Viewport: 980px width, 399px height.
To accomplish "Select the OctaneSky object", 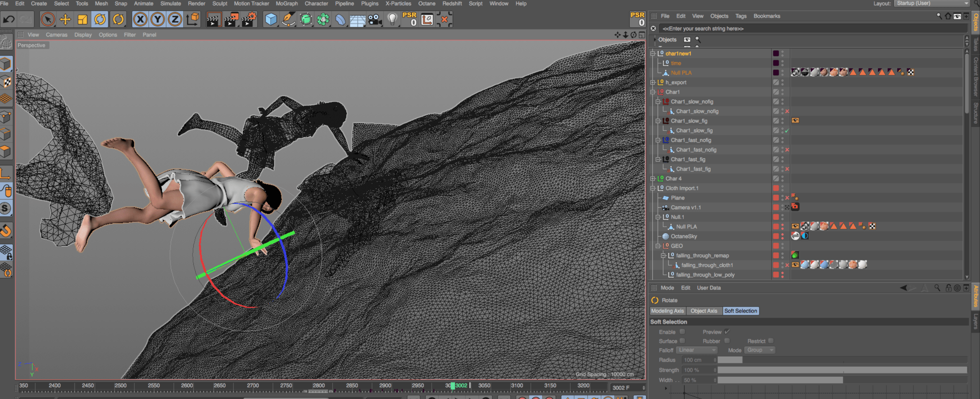I will pyautogui.click(x=683, y=236).
